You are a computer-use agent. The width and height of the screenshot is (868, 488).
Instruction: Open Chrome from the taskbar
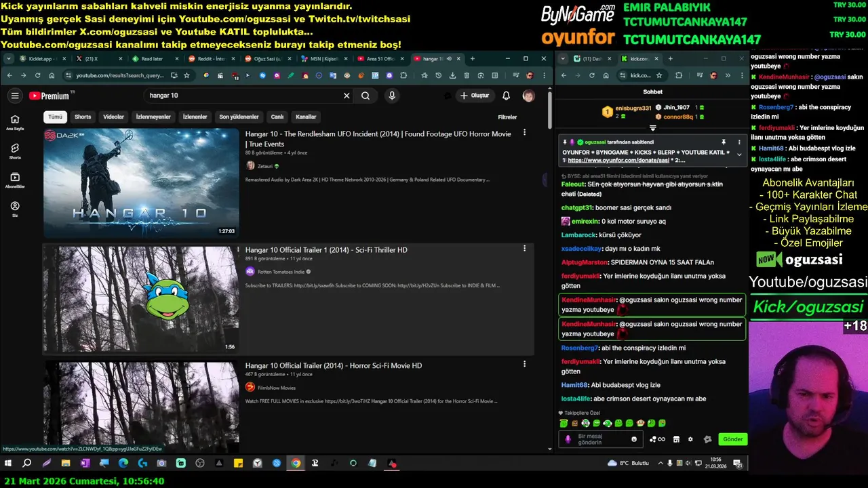296,464
